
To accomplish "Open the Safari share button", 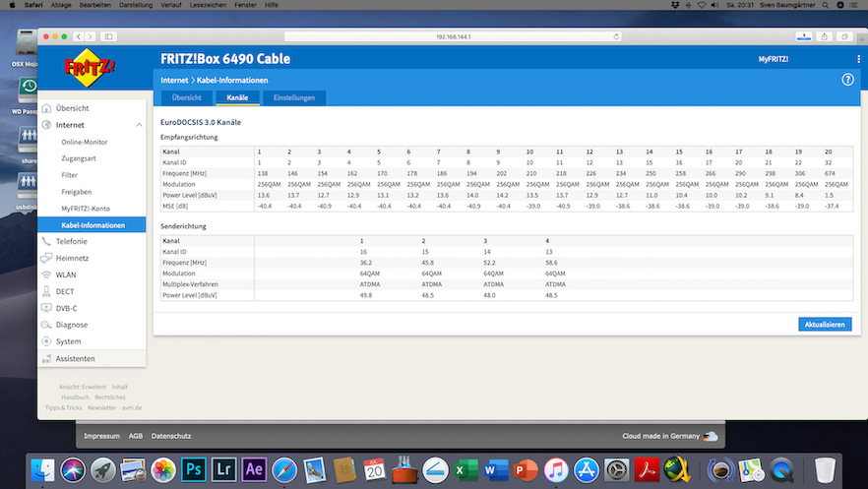I will (824, 36).
